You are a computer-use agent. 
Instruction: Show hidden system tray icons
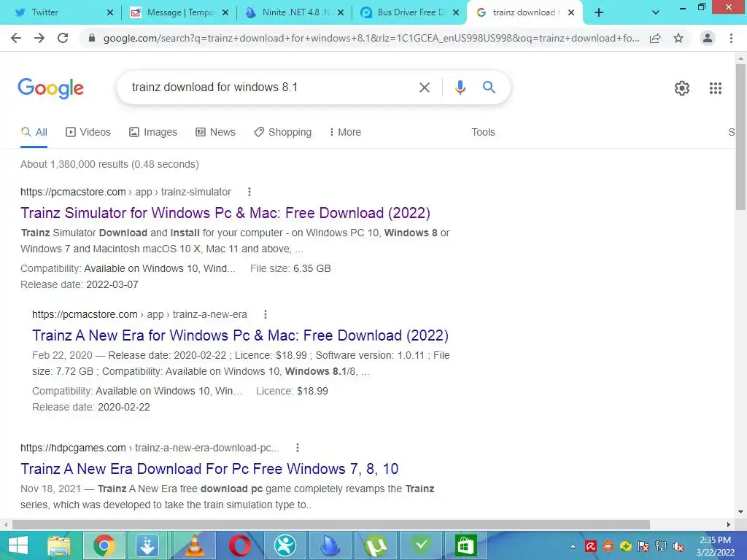click(573, 547)
